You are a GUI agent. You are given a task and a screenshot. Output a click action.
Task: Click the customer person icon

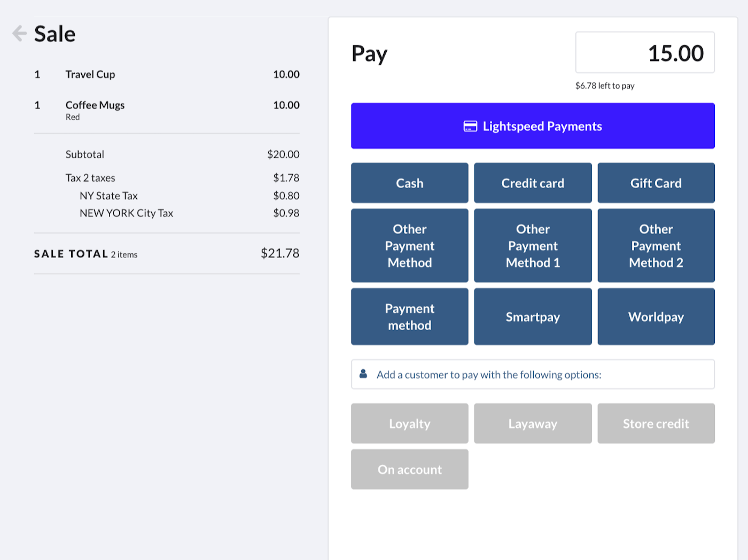pos(363,374)
